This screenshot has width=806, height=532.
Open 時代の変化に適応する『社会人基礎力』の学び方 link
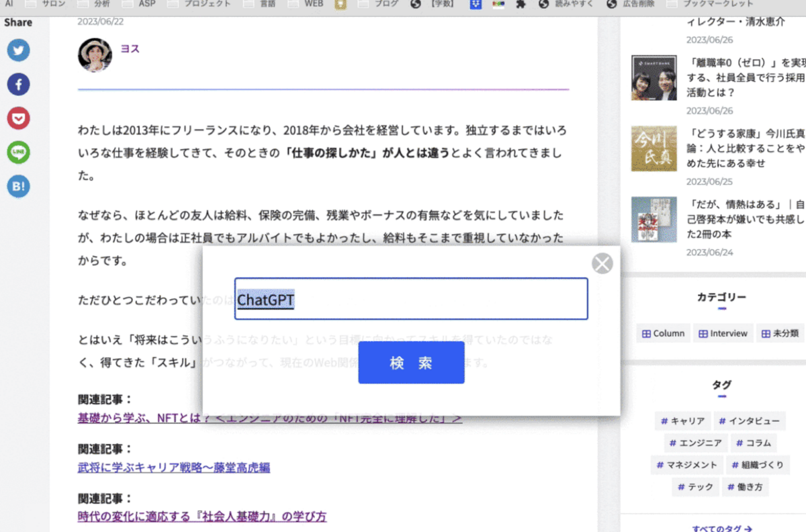[x=202, y=517]
